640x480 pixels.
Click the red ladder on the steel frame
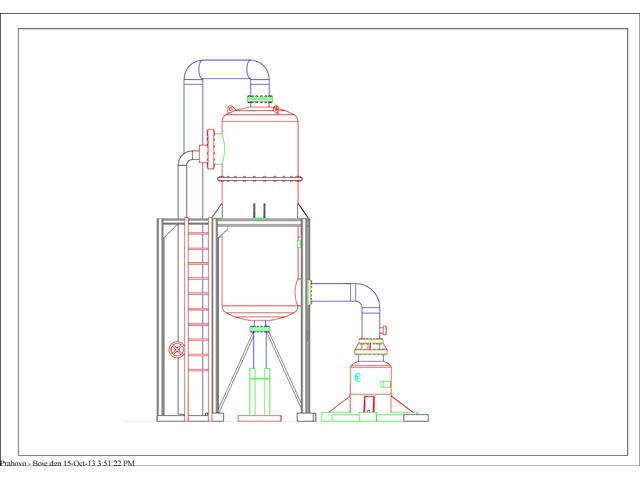tap(198, 320)
